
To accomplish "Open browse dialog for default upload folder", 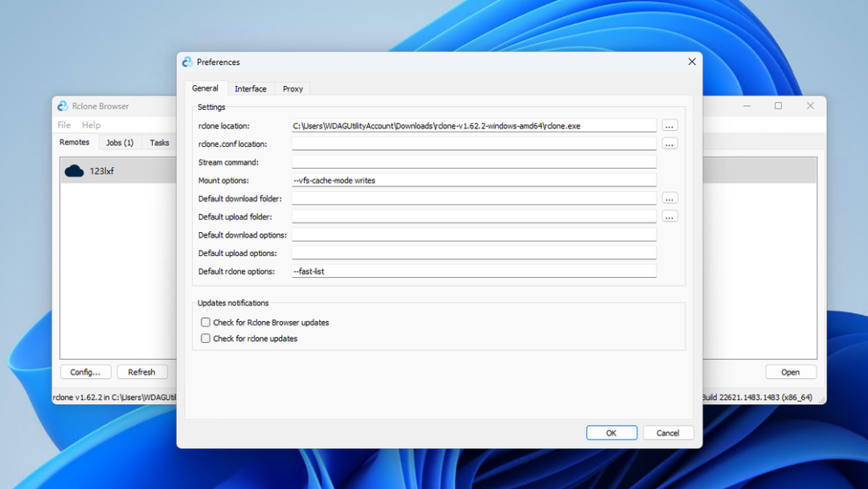I will (669, 216).
